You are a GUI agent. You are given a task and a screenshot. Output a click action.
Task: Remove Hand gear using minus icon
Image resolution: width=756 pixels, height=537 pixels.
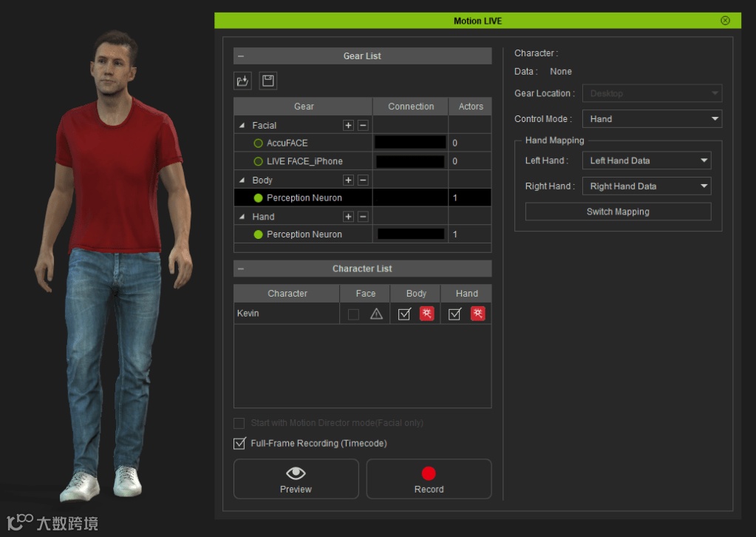click(x=363, y=217)
